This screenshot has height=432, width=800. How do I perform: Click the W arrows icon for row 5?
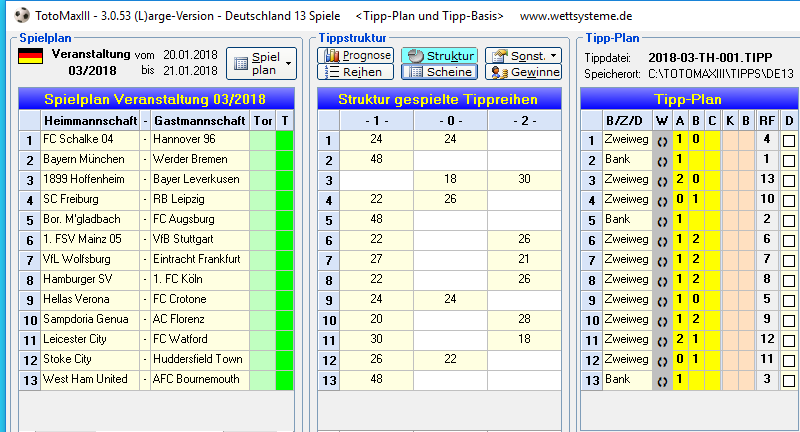pyautogui.click(x=662, y=220)
